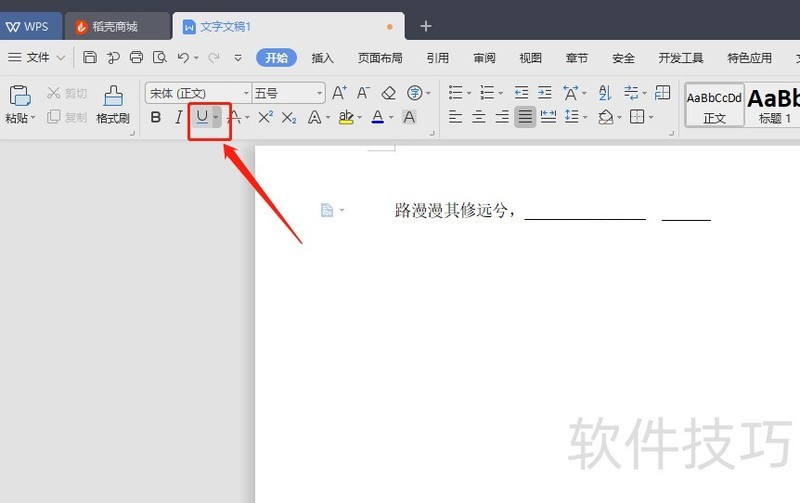Viewport: 800px width, 503px height.
Task: Click the text 路漫漫其修远兮 in document
Action: [x=451, y=210]
